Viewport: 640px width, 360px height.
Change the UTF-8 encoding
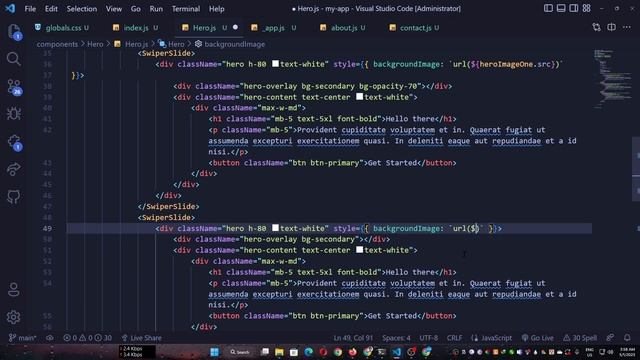click(429, 338)
